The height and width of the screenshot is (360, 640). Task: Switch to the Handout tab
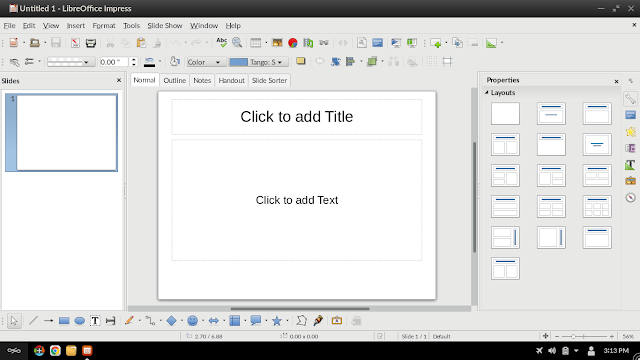point(231,80)
